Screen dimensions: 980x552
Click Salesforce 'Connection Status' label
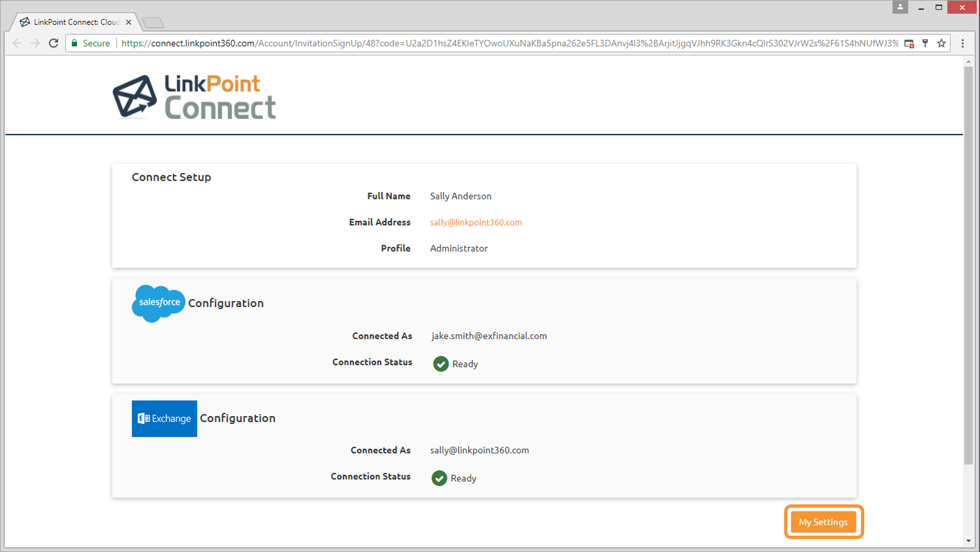372,362
